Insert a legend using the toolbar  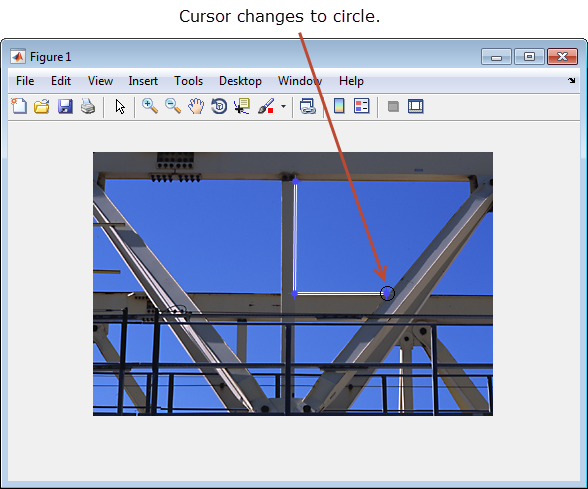362,106
